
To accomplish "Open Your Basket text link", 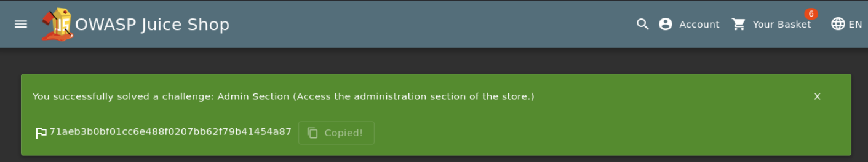I will (782, 24).
